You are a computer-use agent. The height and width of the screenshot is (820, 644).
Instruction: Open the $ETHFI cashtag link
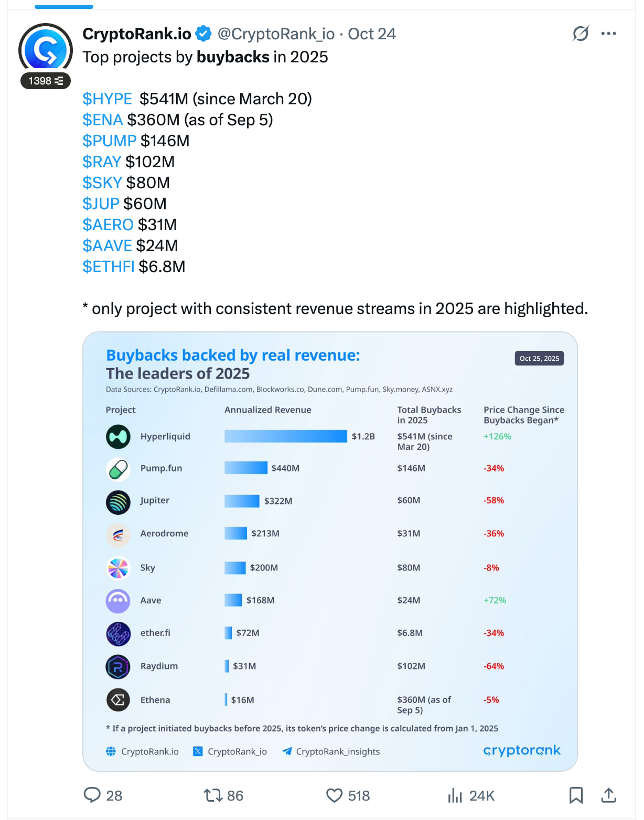109,266
